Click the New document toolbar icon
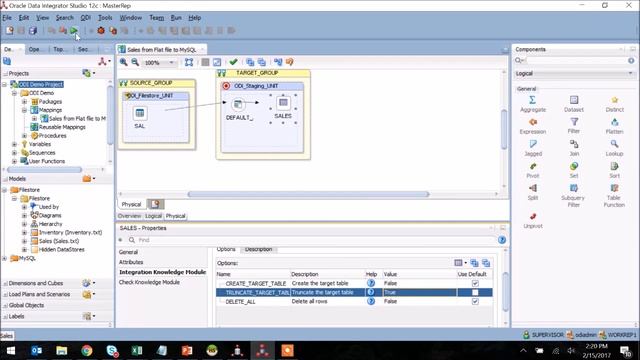Viewport: 640px width, 360px height. 9,31
